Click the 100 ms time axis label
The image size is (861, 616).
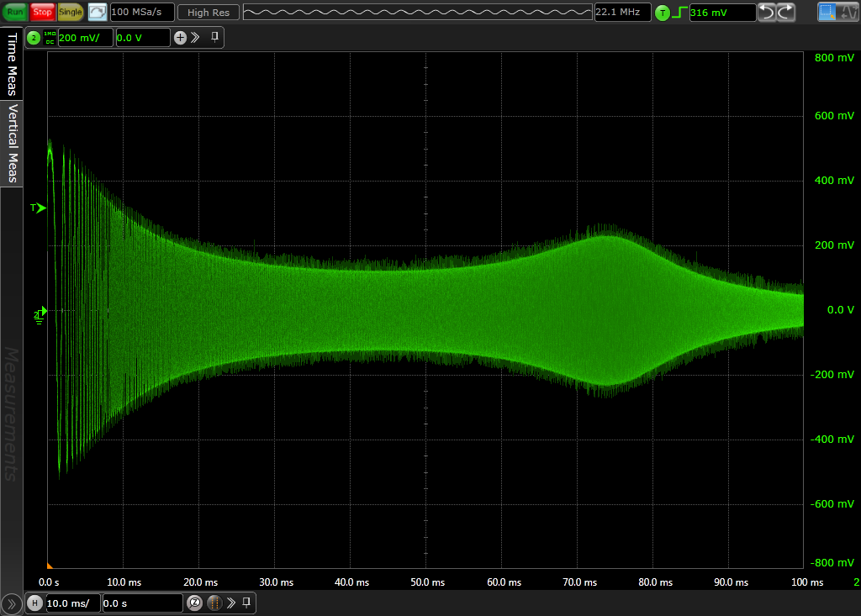807,582
